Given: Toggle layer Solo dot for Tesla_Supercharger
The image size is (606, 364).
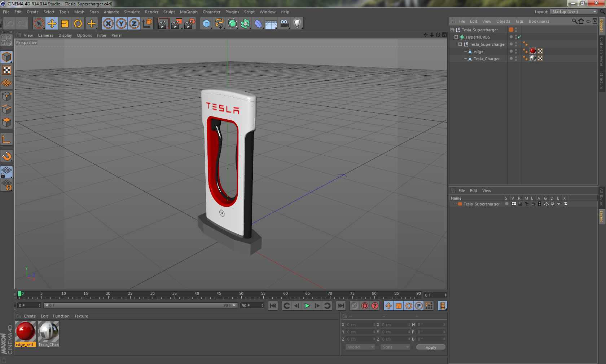Looking at the screenshot, I should click(x=506, y=204).
